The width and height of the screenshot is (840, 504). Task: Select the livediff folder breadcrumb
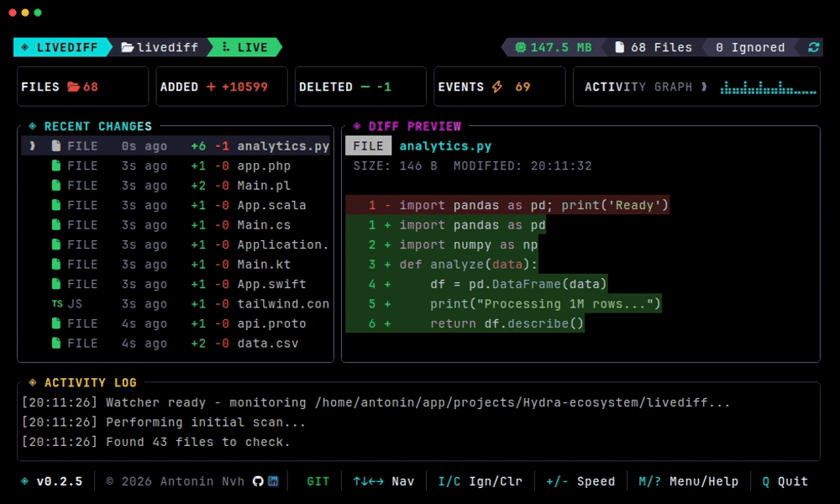[x=160, y=47]
